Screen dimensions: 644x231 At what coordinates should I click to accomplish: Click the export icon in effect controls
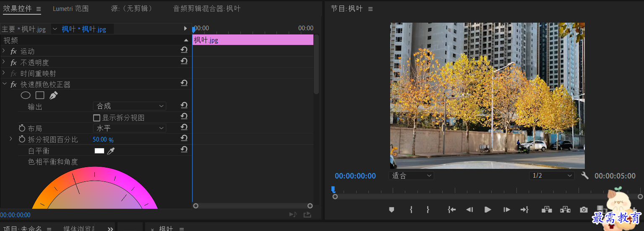pyautogui.click(x=308, y=215)
